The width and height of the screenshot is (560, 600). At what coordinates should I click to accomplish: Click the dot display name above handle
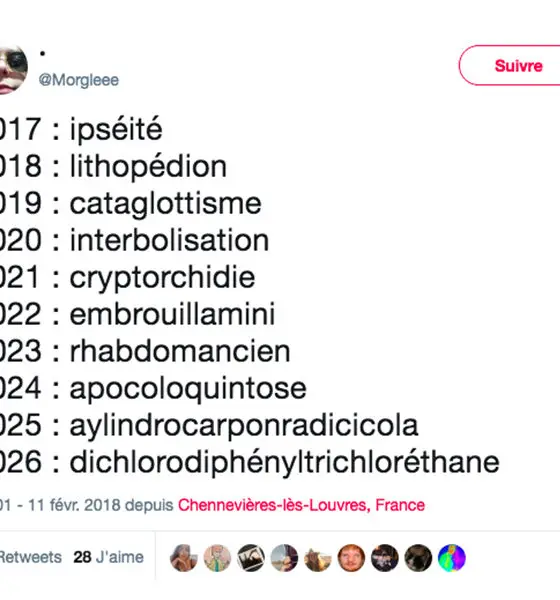click(42, 54)
